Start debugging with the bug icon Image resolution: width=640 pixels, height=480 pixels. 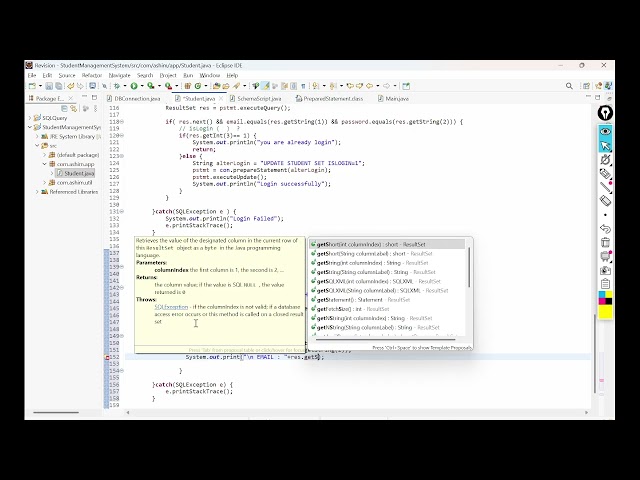pyautogui.click(x=117, y=86)
